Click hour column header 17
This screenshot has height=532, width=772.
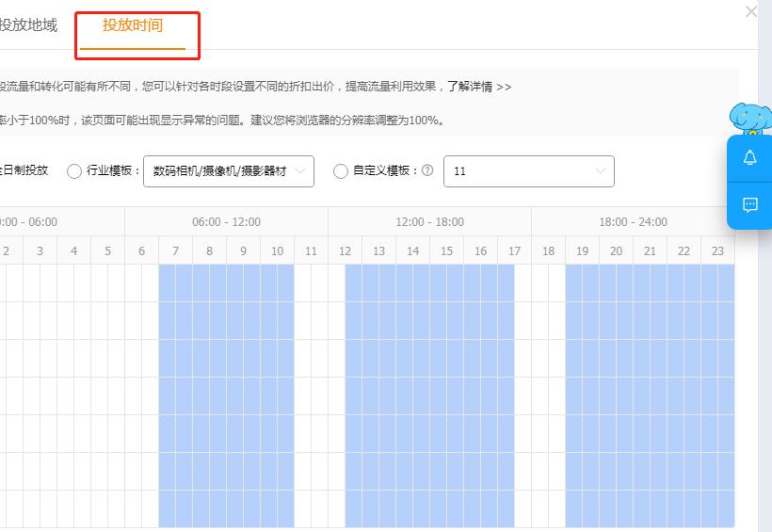pos(514,250)
